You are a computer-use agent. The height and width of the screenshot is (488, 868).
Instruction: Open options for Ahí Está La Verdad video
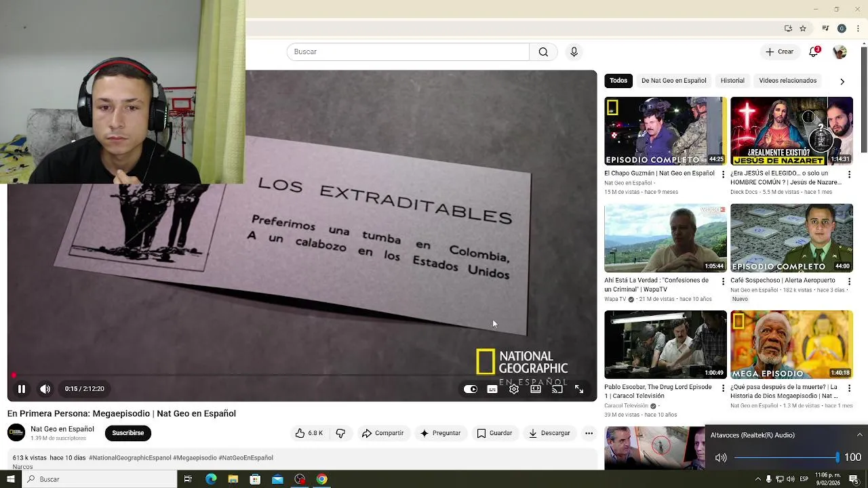[722, 281]
